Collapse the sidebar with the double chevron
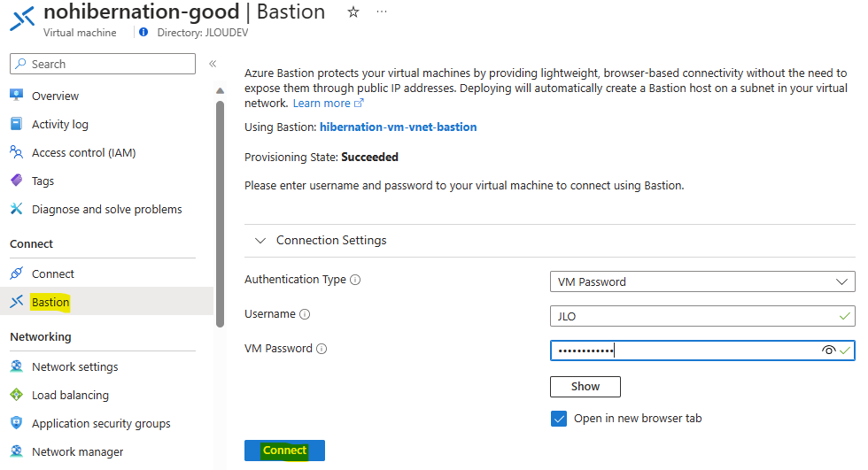The width and height of the screenshot is (868, 470). pyautogui.click(x=213, y=64)
